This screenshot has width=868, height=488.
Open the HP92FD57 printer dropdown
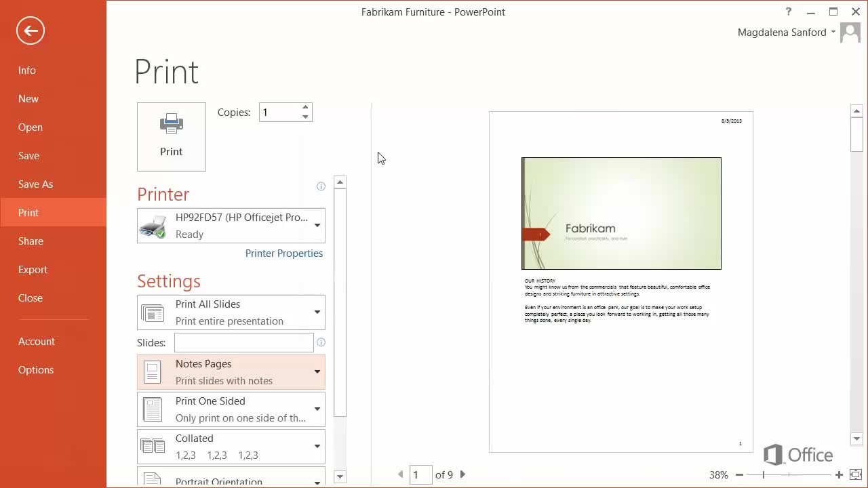point(231,226)
